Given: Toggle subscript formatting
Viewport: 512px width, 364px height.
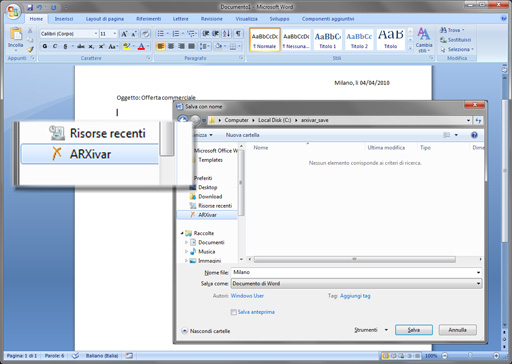Looking at the screenshot, I should tap(91, 46).
